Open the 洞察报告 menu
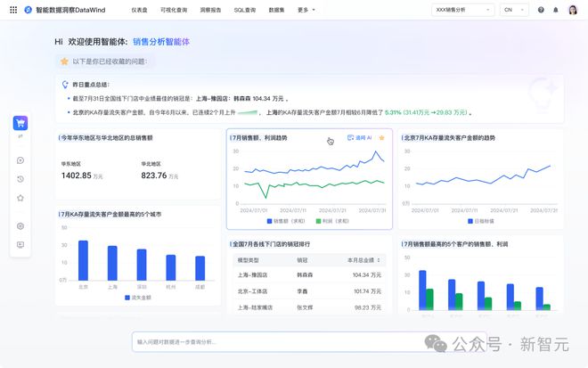This screenshot has width=588, height=368. tap(210, 10)
